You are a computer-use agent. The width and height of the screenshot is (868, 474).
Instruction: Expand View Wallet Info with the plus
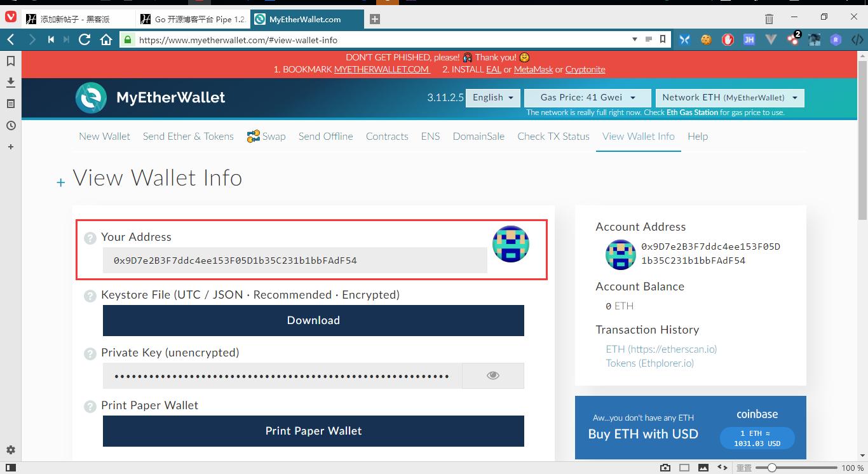(61, 183)
